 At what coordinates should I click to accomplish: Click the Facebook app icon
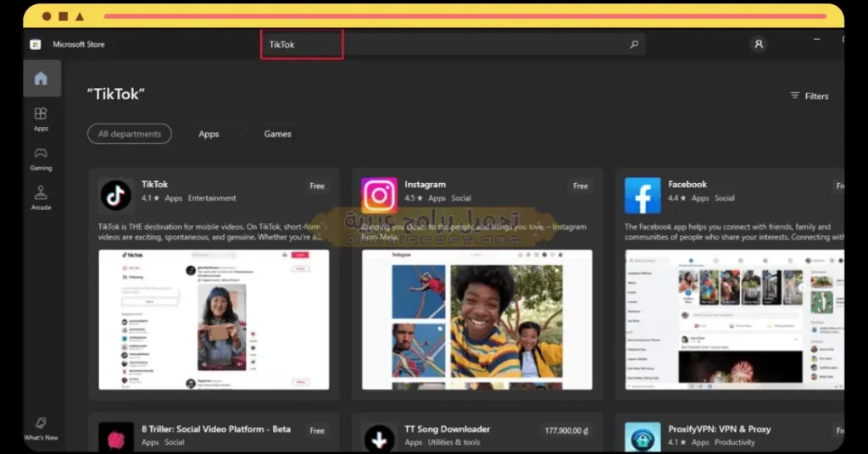pos(643,195)
